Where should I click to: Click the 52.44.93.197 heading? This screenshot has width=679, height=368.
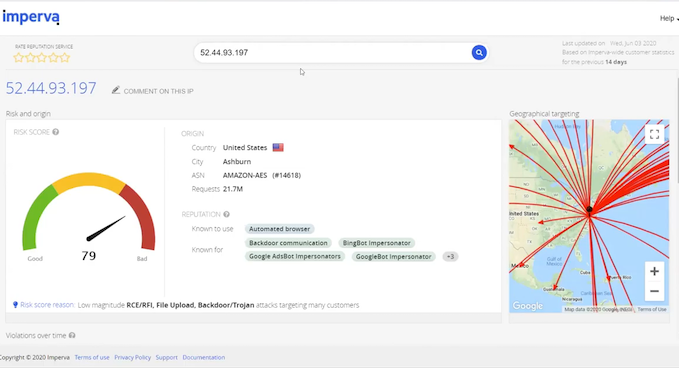coord(51,88)
